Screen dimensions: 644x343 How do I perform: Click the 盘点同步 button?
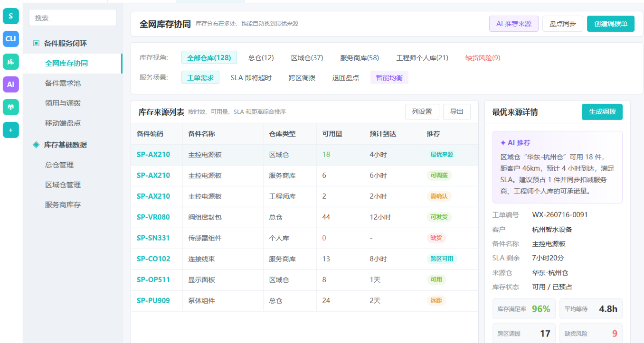click(563, 24)
